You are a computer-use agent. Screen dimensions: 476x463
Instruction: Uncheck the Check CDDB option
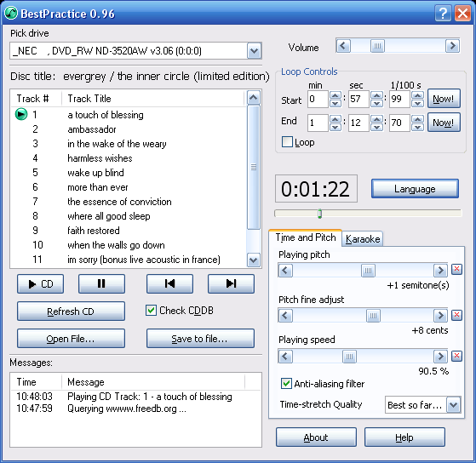click(151, 311)
